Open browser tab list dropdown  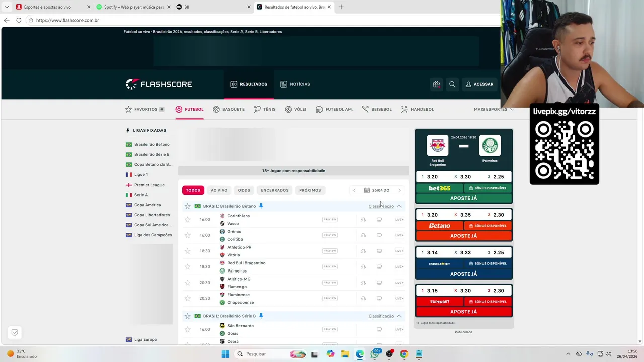(7, 7)
